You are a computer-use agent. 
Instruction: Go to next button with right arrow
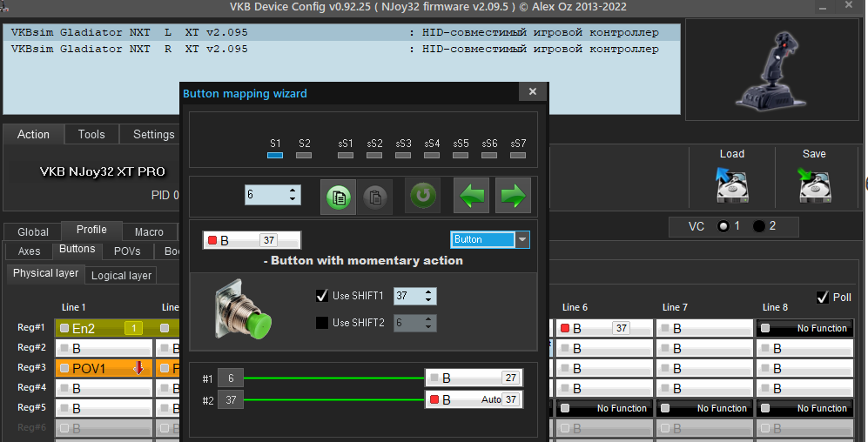pyautogui.click(x=513, y=195)
